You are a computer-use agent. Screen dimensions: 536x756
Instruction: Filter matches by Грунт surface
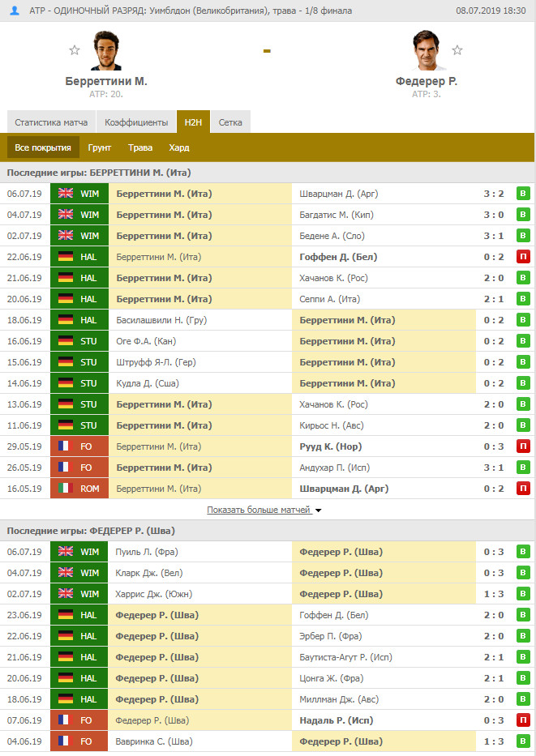click(100, 147)
